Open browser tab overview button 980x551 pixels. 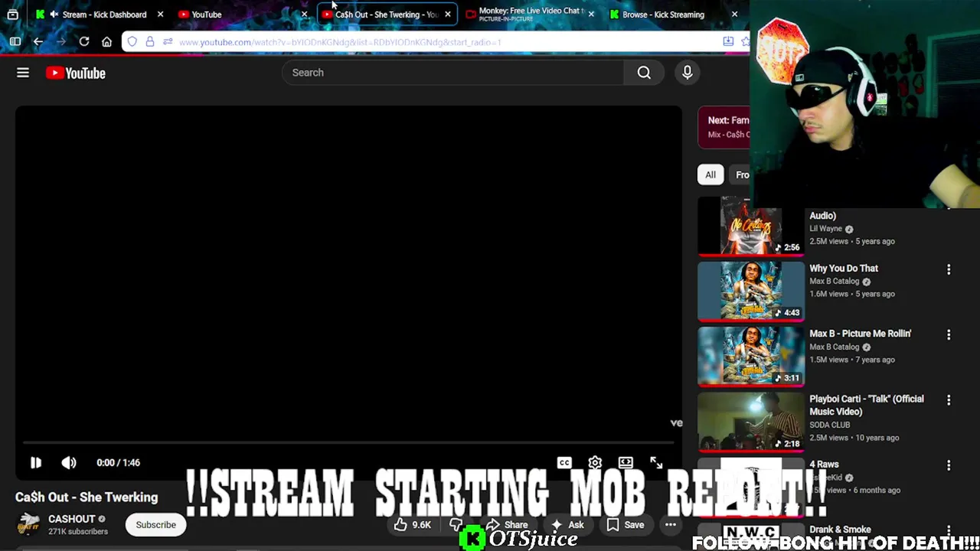pyautogui.click(x=12, y=15)
